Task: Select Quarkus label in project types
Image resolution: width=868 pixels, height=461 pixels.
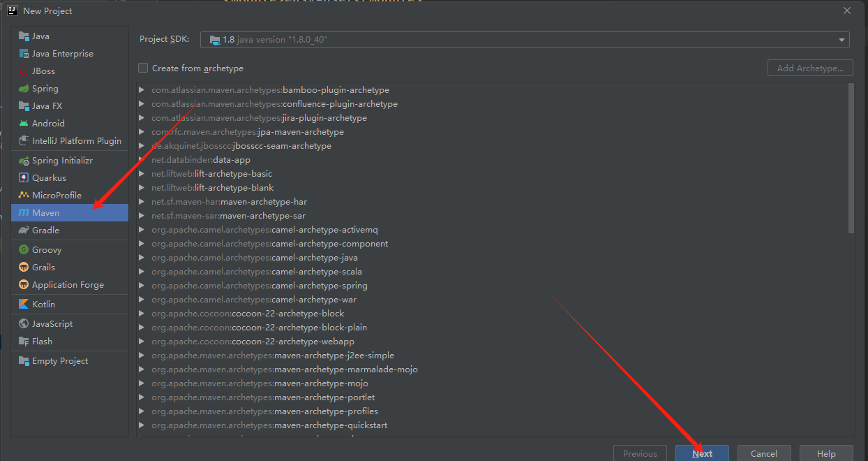Action: coord(49,178)
